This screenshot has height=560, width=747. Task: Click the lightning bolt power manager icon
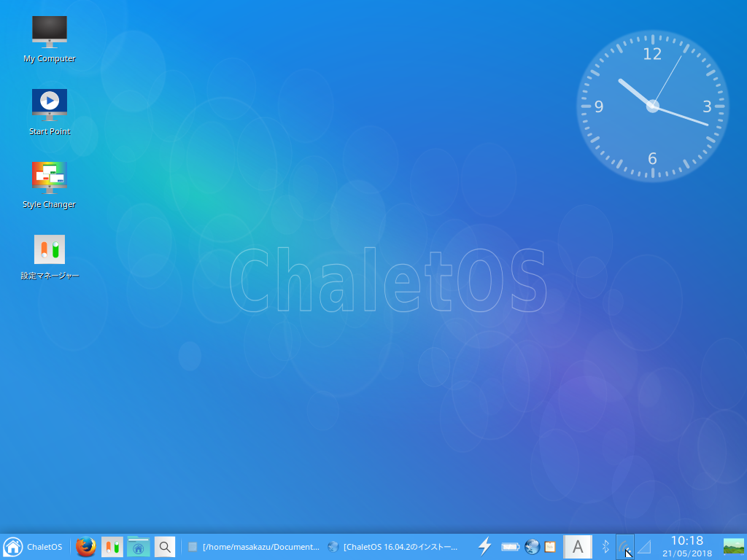click(485, 547)
